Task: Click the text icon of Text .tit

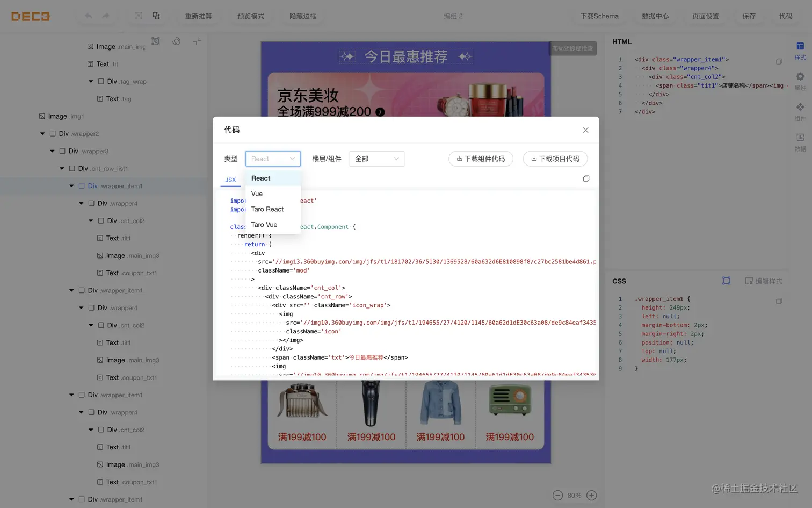Action: 90,64
